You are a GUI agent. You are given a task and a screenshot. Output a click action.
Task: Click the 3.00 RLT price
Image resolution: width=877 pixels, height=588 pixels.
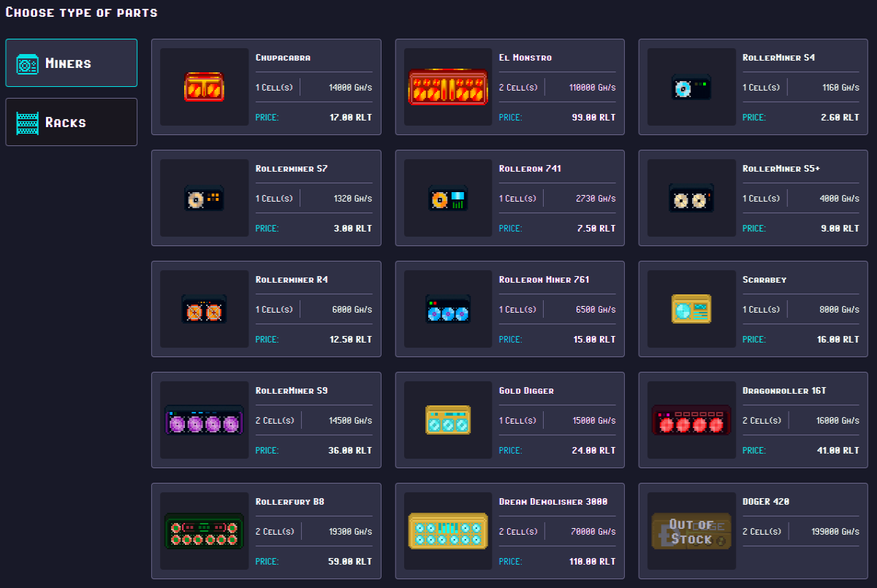coord(353,229)
